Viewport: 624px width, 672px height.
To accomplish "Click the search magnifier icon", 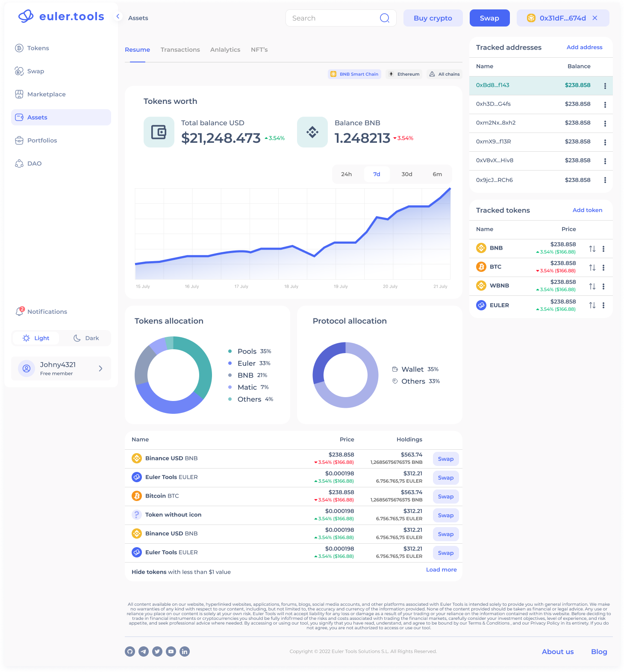I will 385,18.
